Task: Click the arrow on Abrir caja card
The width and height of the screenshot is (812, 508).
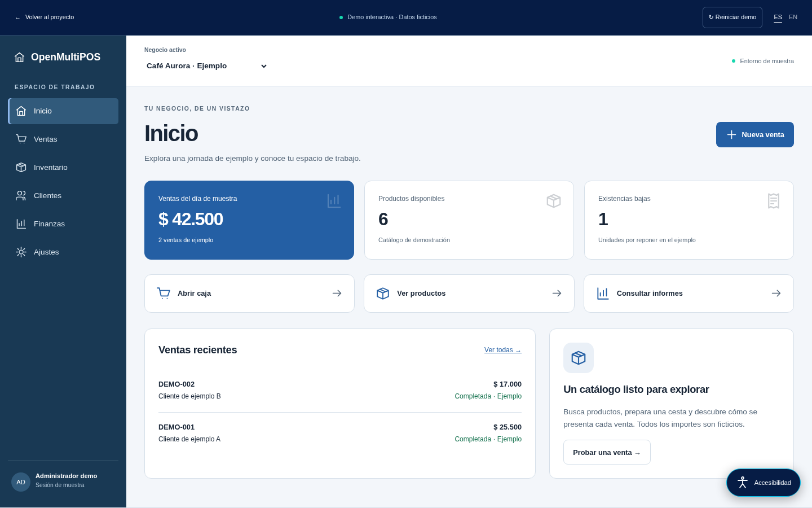Action: tap(337, 294)
